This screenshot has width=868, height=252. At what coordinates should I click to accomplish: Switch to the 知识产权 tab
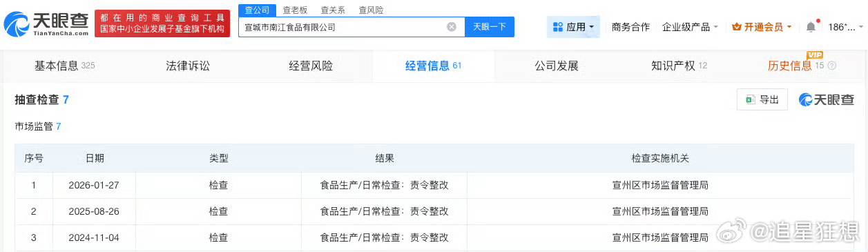point(679,66)
